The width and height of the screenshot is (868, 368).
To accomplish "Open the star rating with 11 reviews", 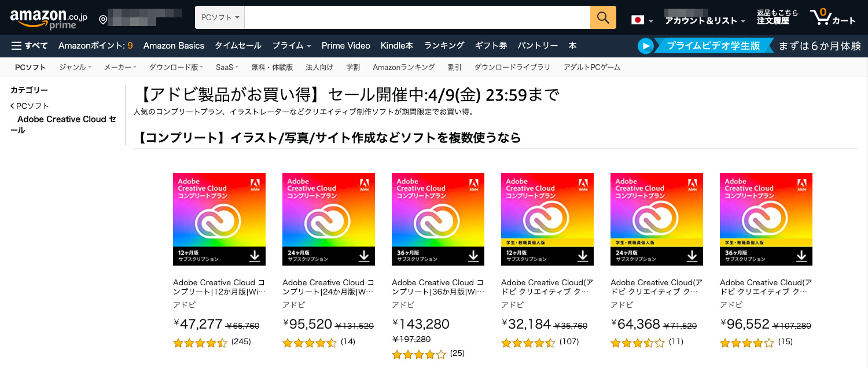I will click(638, 343).
